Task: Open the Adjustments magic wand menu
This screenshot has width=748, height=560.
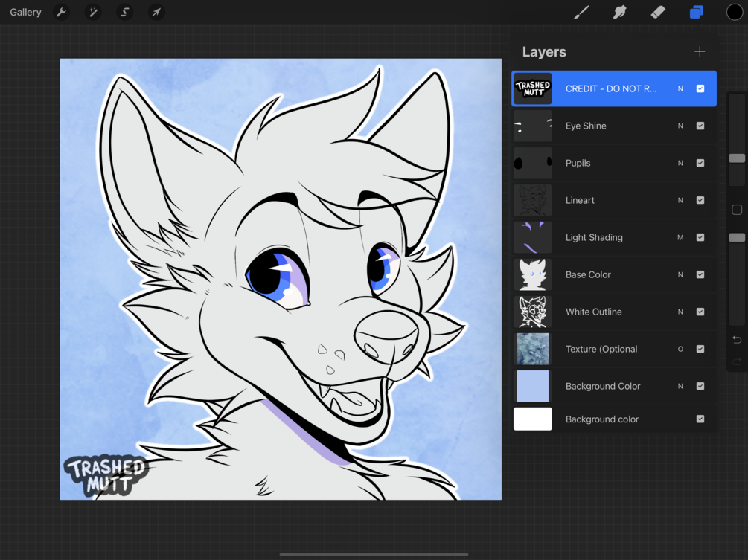Action: 92,12
